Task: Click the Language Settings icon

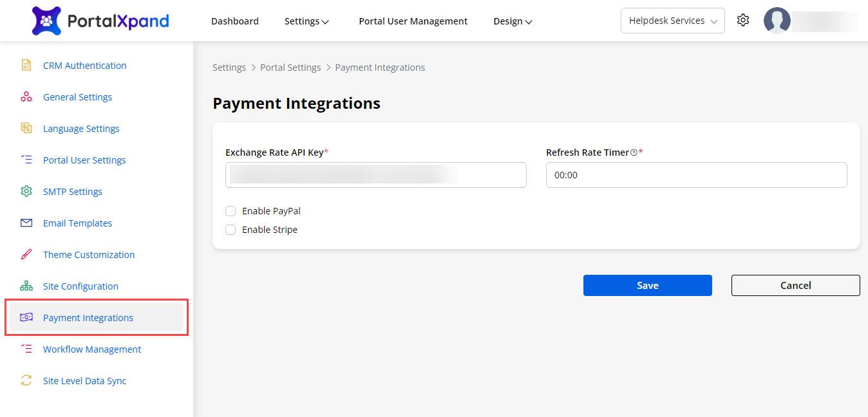Action: coord(26,128)
